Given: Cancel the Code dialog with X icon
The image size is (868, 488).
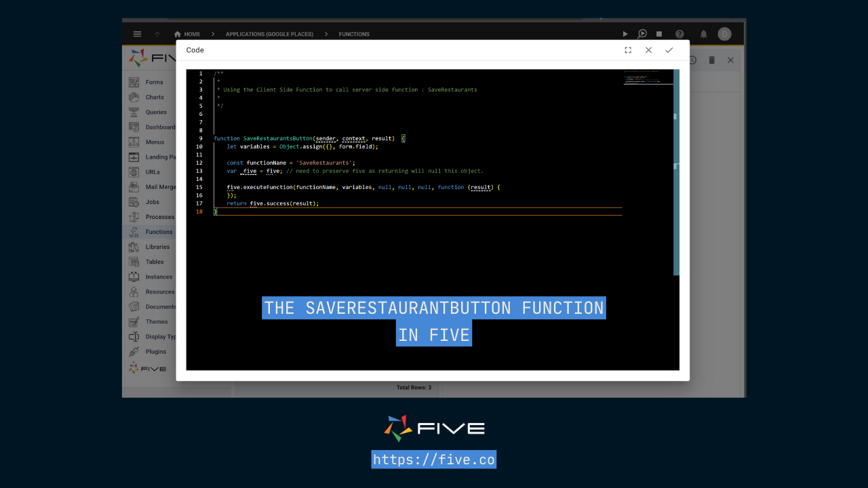Looking at the screenshot, I should 648,50.
